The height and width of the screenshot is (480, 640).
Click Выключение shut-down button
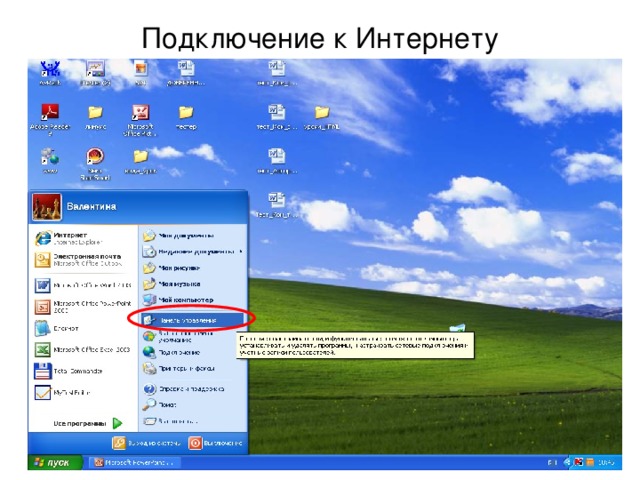(x=216, y=443)
